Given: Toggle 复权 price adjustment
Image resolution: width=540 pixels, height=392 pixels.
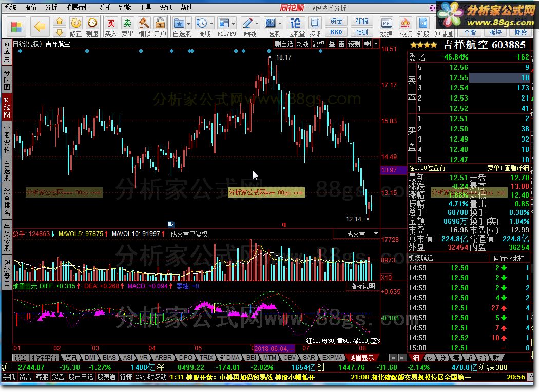Looking at the screenshot, I should [318, 44].
